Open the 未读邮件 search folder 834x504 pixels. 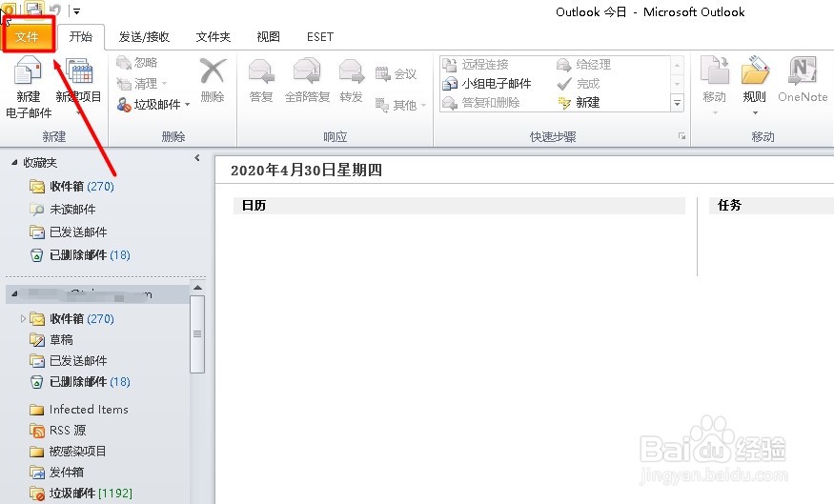pyautogui.click(x=63, y=209)
